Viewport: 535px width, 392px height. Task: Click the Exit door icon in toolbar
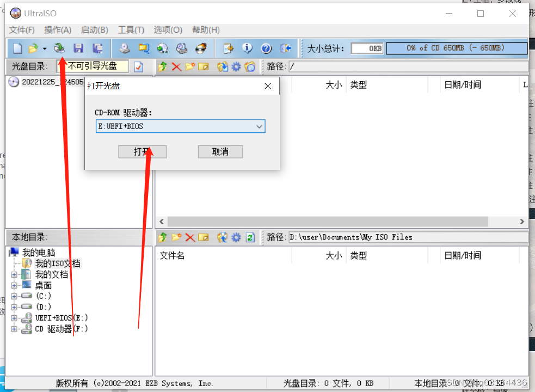(x=285, y=48)
